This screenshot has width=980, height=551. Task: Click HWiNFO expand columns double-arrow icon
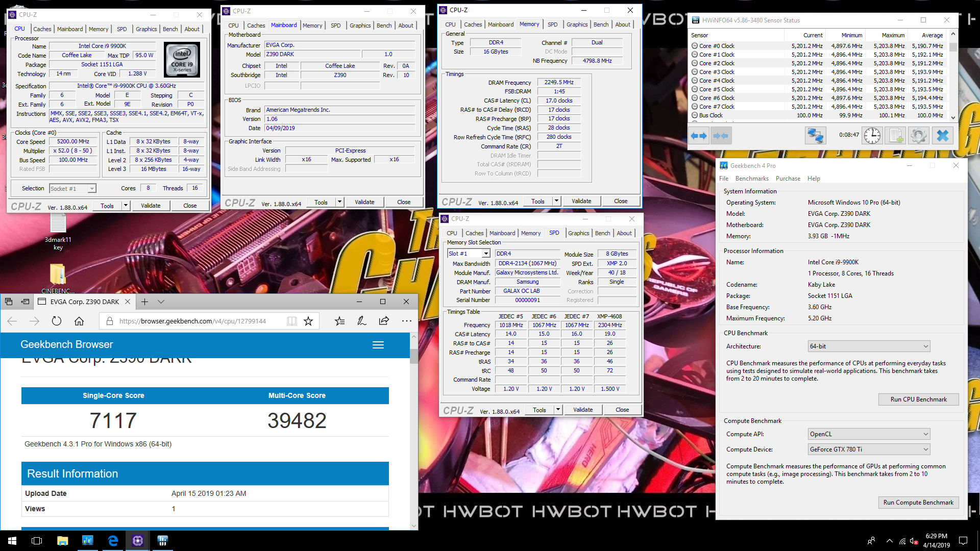699,136
